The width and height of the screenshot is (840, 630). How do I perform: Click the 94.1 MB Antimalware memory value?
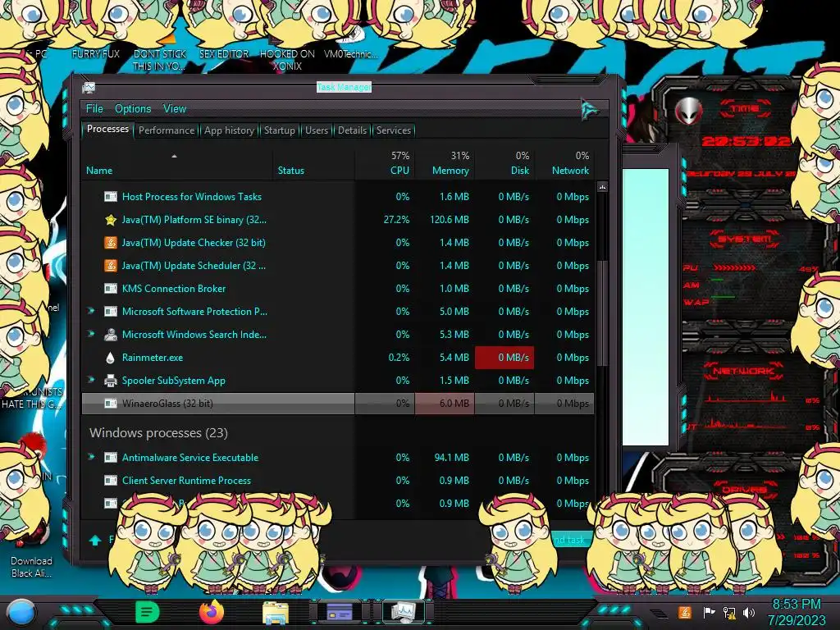tap(452, 458)
